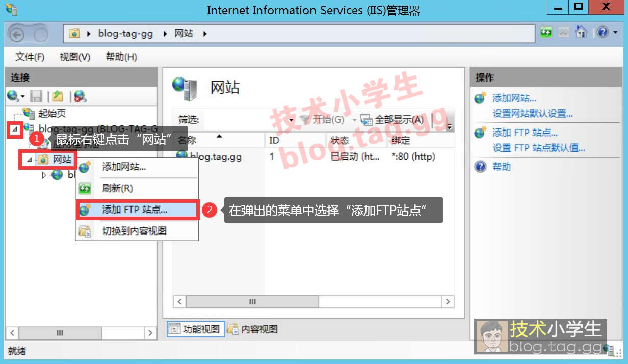Click 设置 FTP 站点默认值 link
The image size is (628, 364).
[x=538, y=148]
